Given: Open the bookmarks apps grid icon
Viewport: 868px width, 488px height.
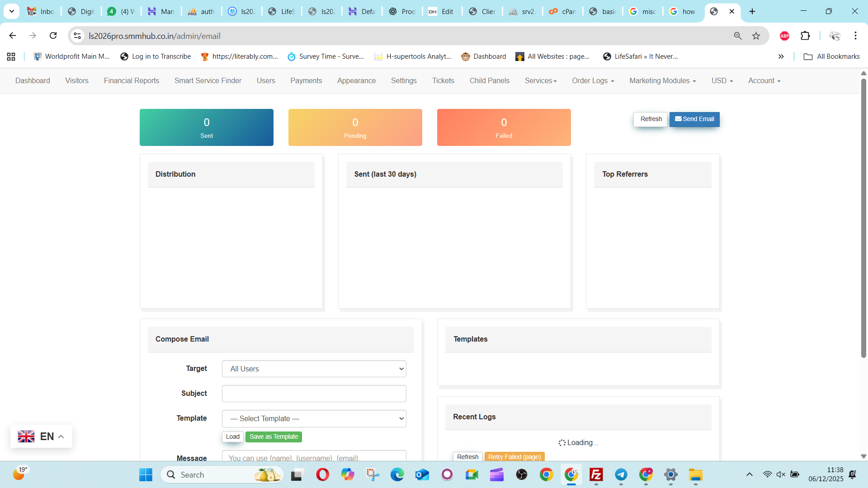Looking at the screenshot, I should (x=11, y=56).
